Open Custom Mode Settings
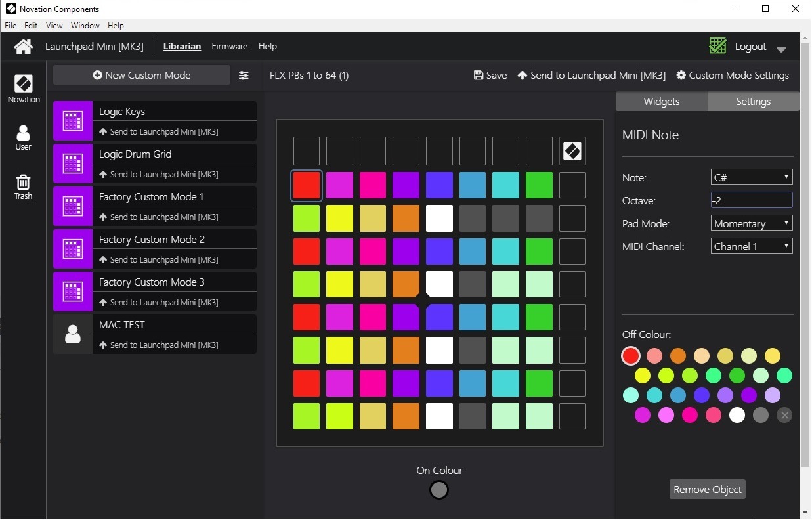The height and width of the screenshot is (520, 812). coord(733,76)
